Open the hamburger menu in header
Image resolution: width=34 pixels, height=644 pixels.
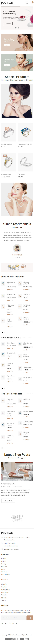pos(27,3)
